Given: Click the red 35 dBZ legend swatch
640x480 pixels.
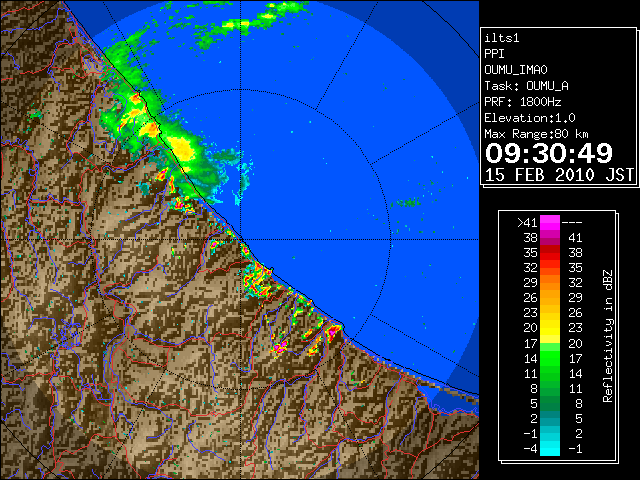Looking at the screenshot, I should tap(550, 253).
